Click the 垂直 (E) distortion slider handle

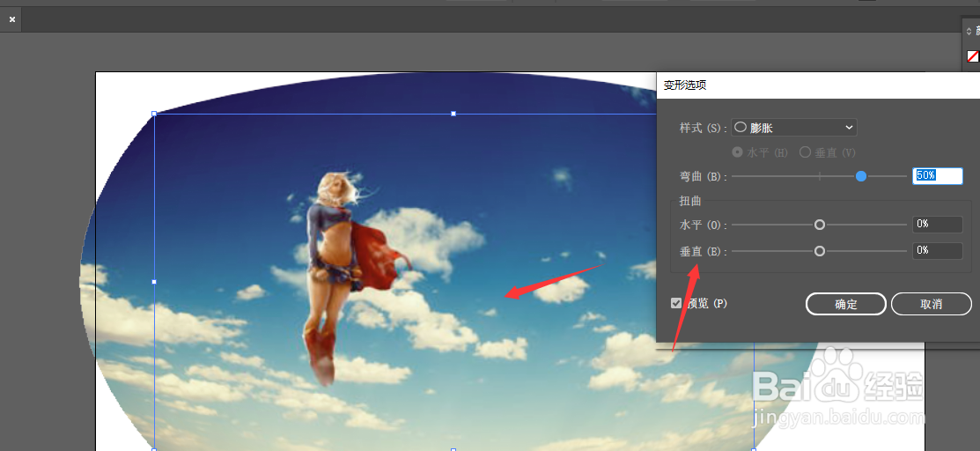click(820, 251)
